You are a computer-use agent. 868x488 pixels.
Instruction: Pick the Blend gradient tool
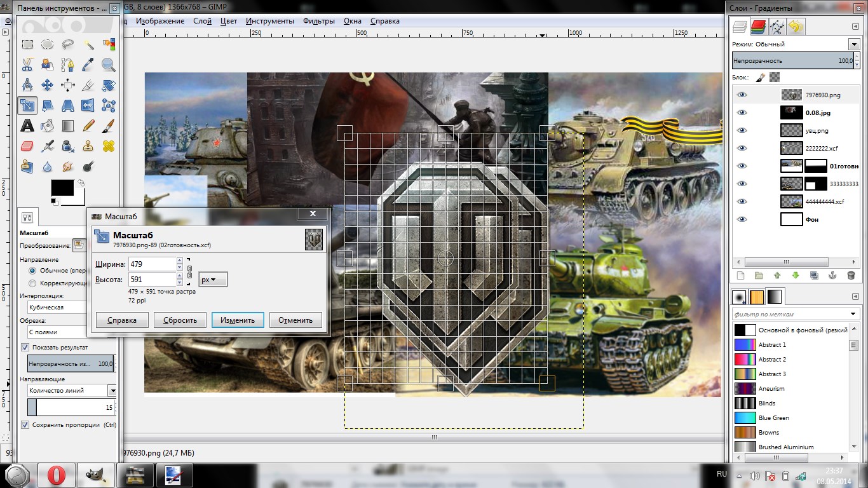(x=68, y=126)
